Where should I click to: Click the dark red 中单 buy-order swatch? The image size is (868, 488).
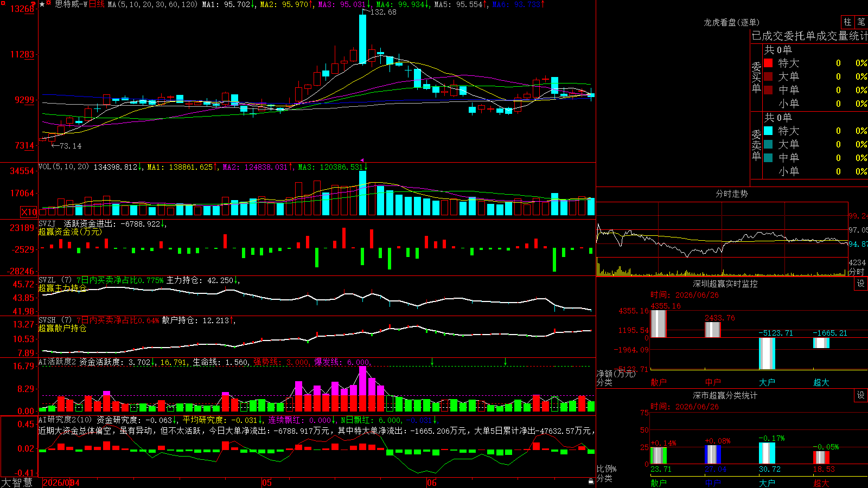tap(768, 90)
